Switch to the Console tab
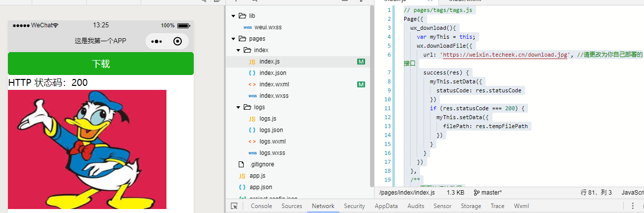Screen dimensions: 644x213 (x=261, y=206)
